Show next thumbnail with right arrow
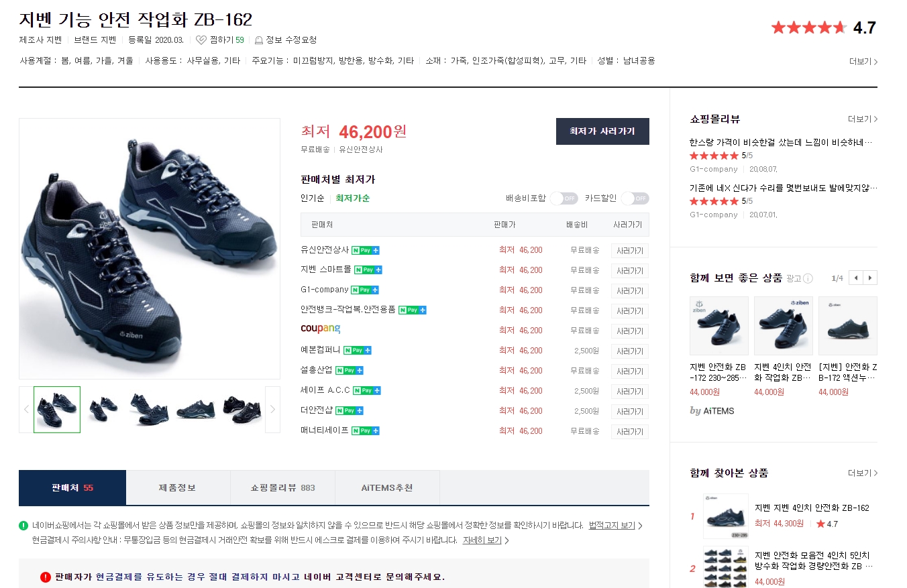Screen dimensions: 907x588 [x=272, y=410]
